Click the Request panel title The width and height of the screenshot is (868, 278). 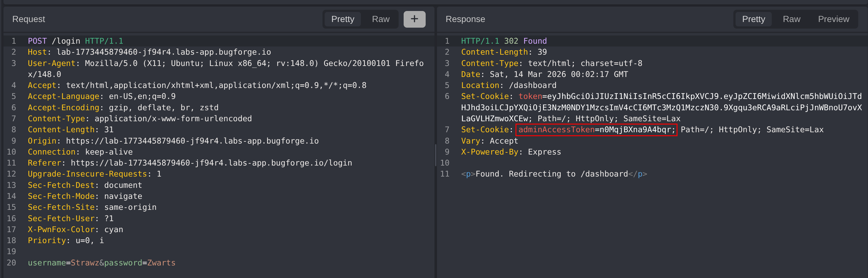point(29,19)
